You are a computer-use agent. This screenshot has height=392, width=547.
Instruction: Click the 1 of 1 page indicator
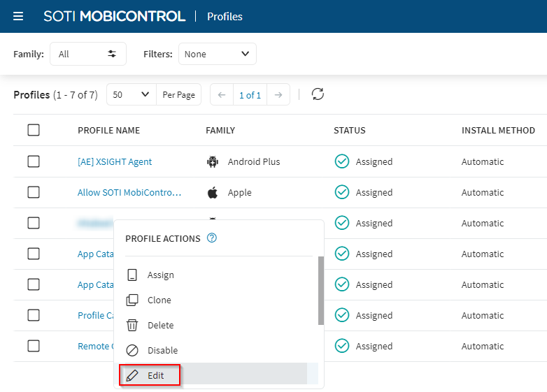click(x=250, y=95)
